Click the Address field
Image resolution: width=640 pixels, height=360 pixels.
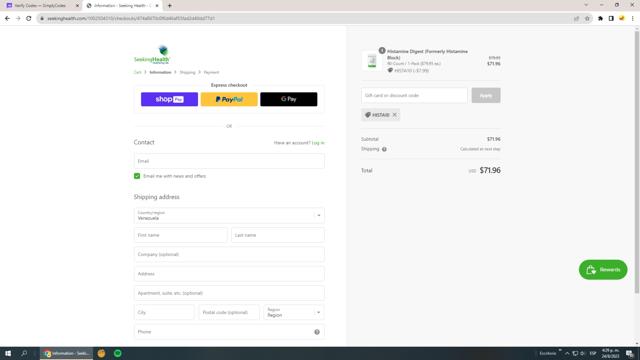pos(229,273)
